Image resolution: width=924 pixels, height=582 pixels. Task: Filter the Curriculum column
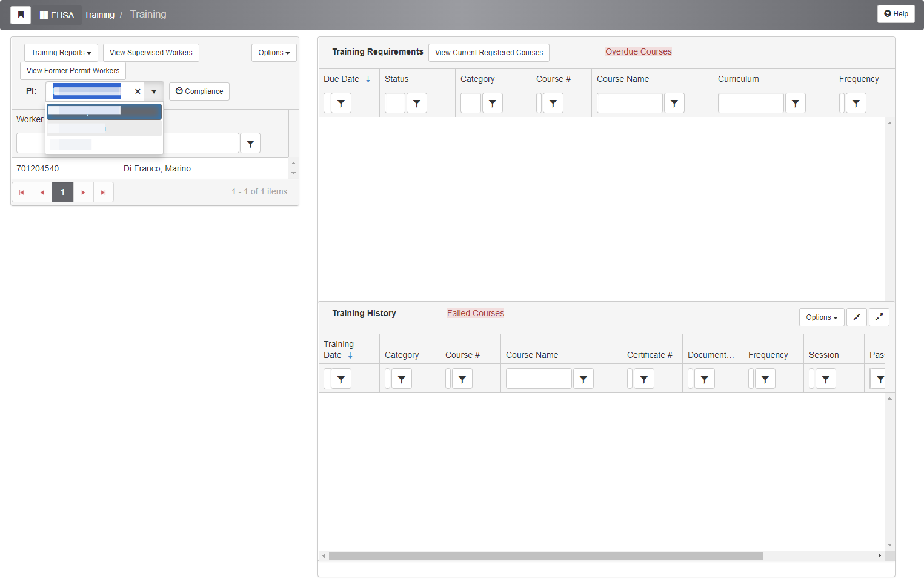pos(796,103)
